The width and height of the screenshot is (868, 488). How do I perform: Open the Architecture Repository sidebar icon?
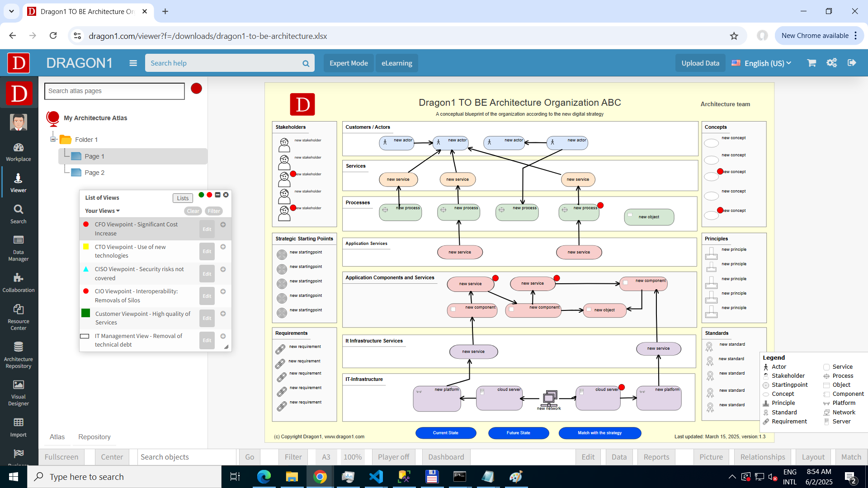(19, 355)
